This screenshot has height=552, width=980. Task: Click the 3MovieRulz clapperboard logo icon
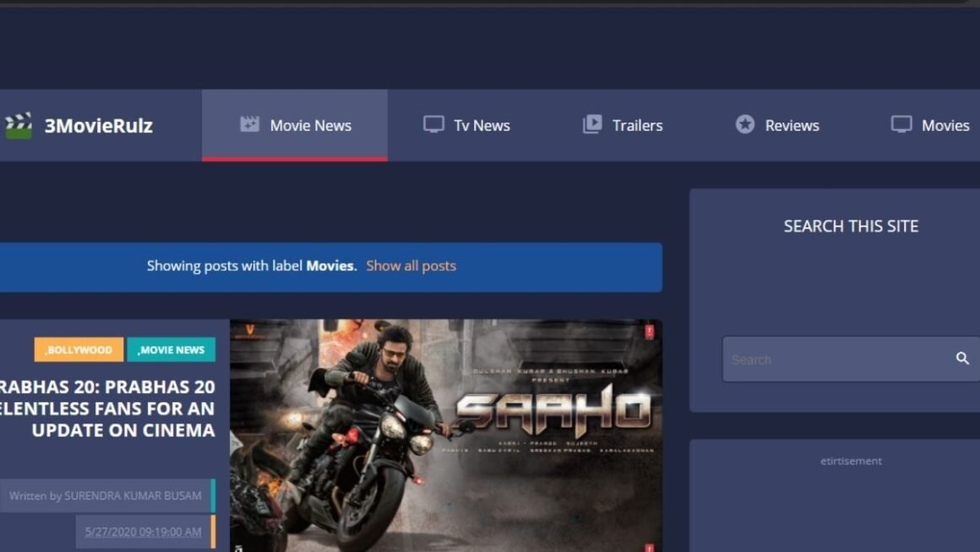pyautogui.click(x=19, y=124)
